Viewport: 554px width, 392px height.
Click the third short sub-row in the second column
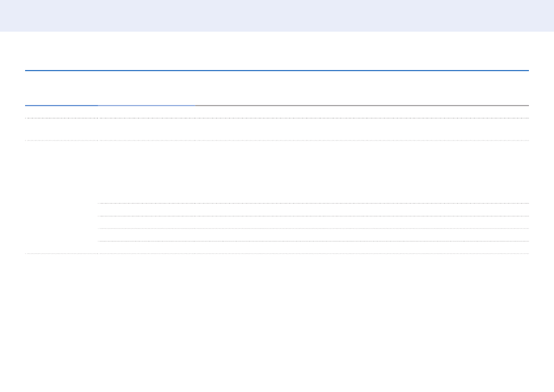146,235
